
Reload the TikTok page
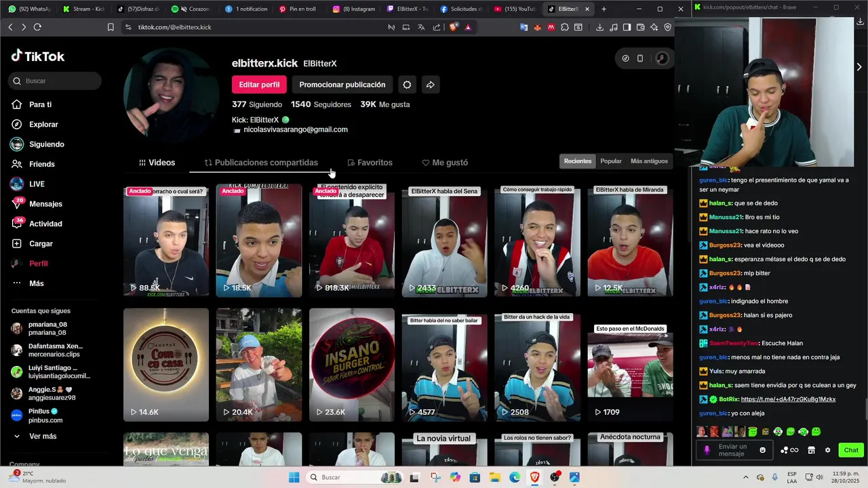[x=37, y=27]
